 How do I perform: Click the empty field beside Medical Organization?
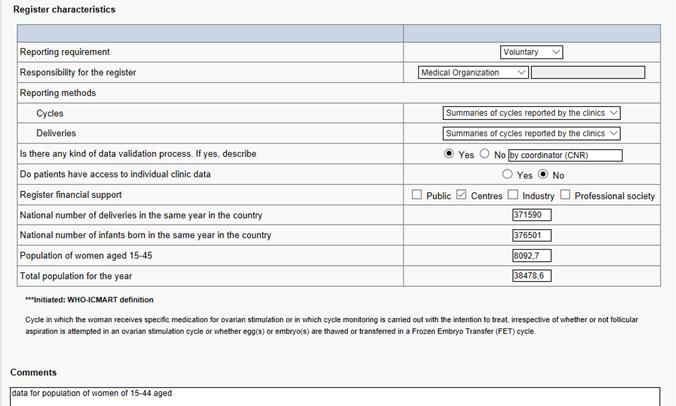[x=588, y=72]
